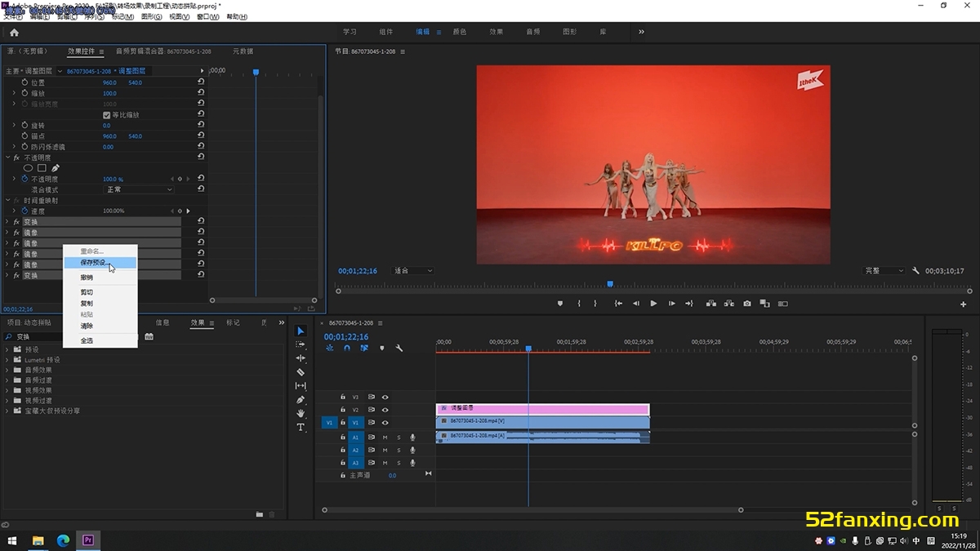980x551 pixels.
Task: Toggle V3 track output eye
Action: 385,397
